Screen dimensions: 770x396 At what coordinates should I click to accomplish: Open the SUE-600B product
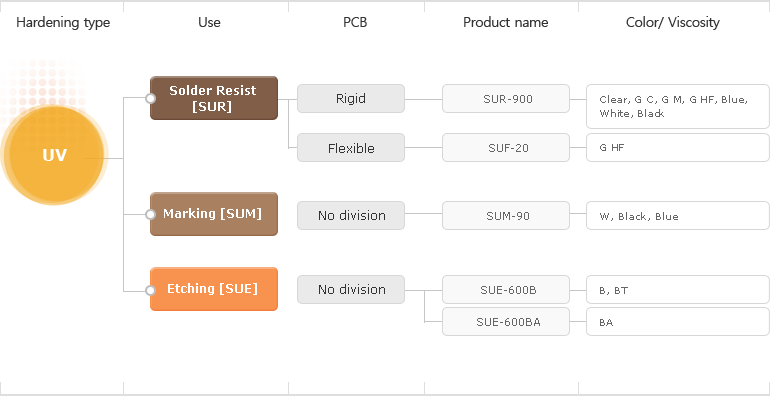pyautogui.click(x=506, y=289)
